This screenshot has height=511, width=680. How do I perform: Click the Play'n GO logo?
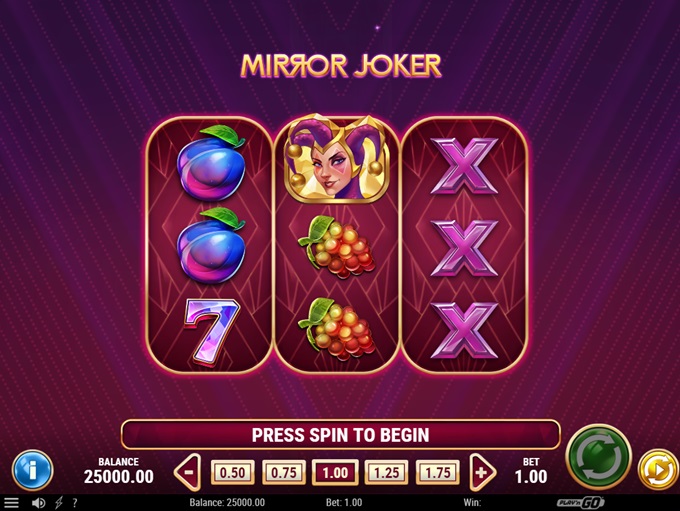pyautogui.click(x=581, y=503)
